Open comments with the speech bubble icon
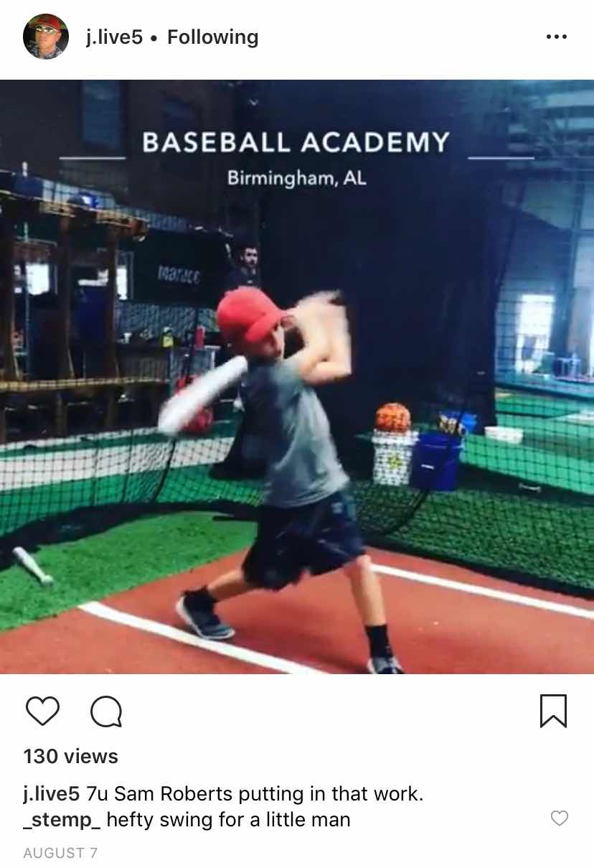The height and width of the screenshot is (868, 594). tap(106, 711)
